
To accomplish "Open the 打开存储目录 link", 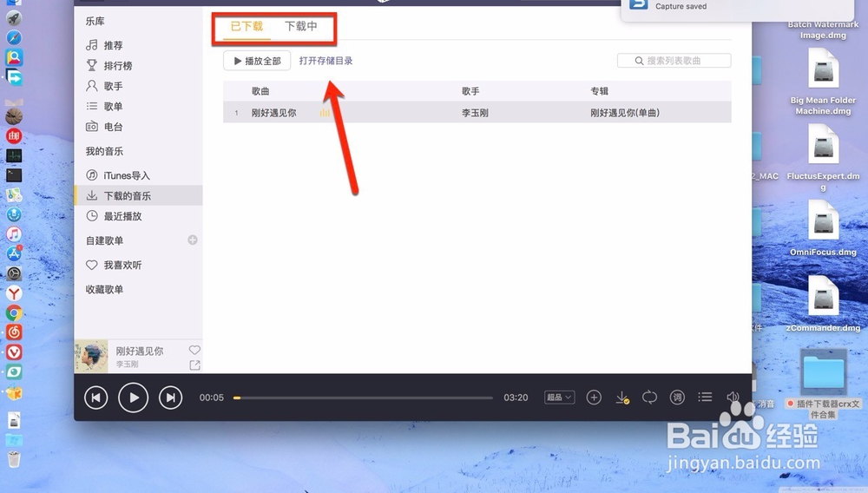I will point(325,61).
